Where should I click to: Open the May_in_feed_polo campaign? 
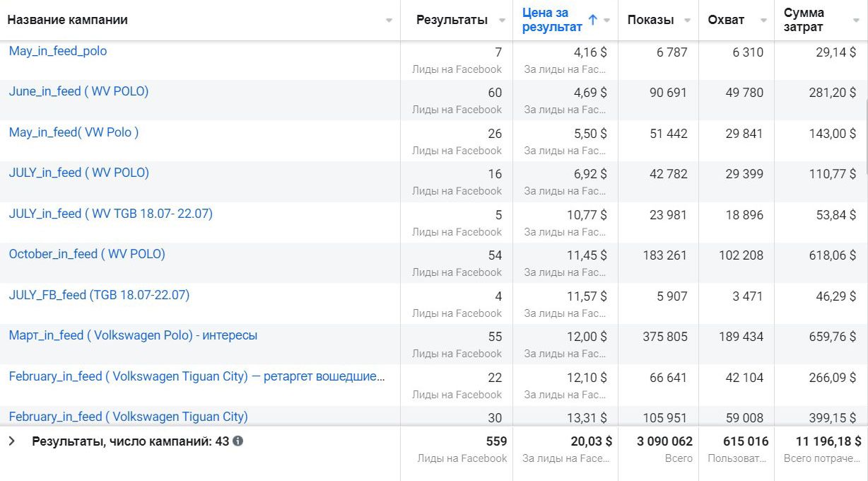coord(58,51)
